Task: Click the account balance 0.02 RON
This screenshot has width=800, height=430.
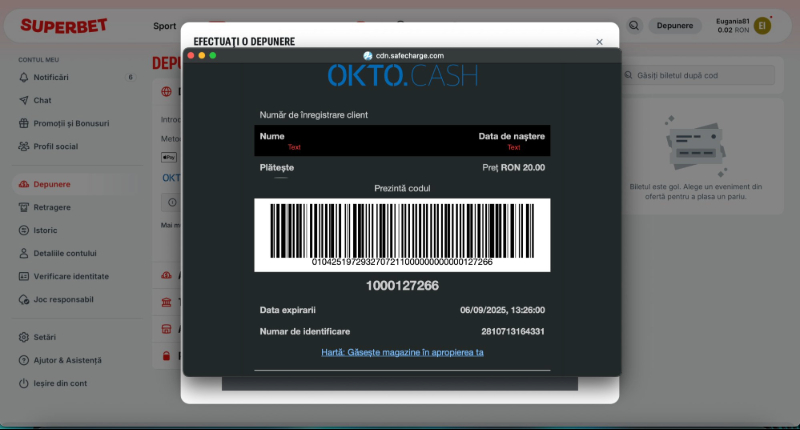Action: (733, 30)
